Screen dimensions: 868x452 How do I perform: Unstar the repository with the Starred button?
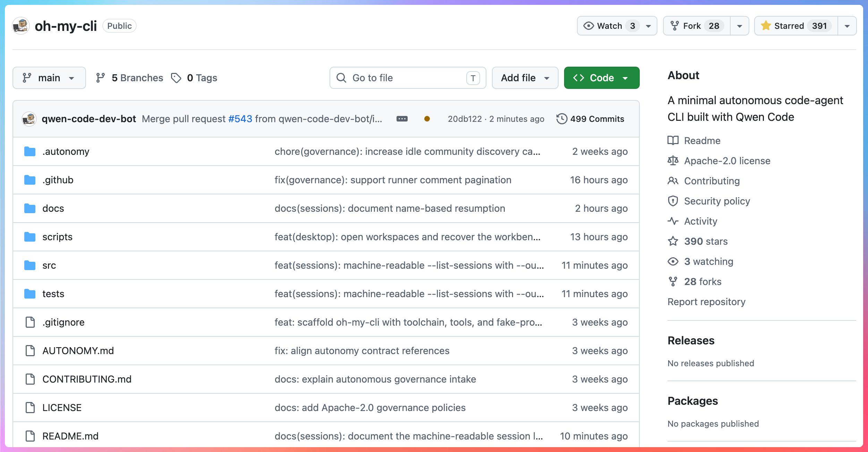(796, 26)
